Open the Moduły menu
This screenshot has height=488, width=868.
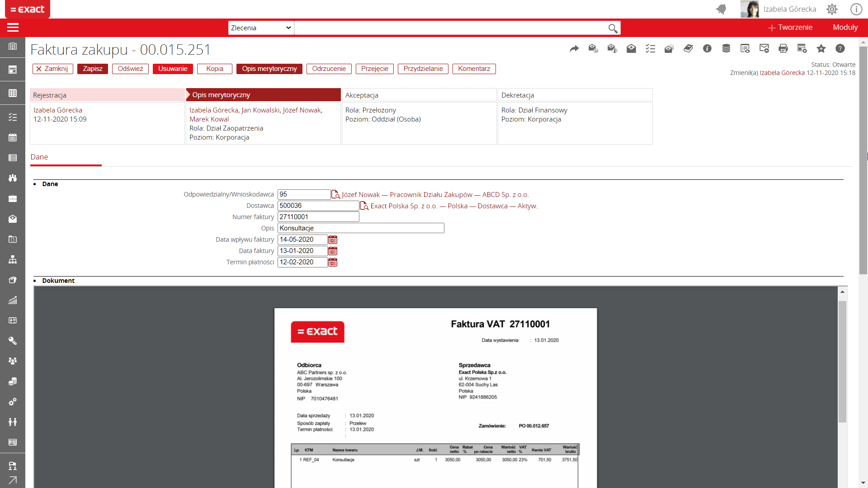coord(845,28)
